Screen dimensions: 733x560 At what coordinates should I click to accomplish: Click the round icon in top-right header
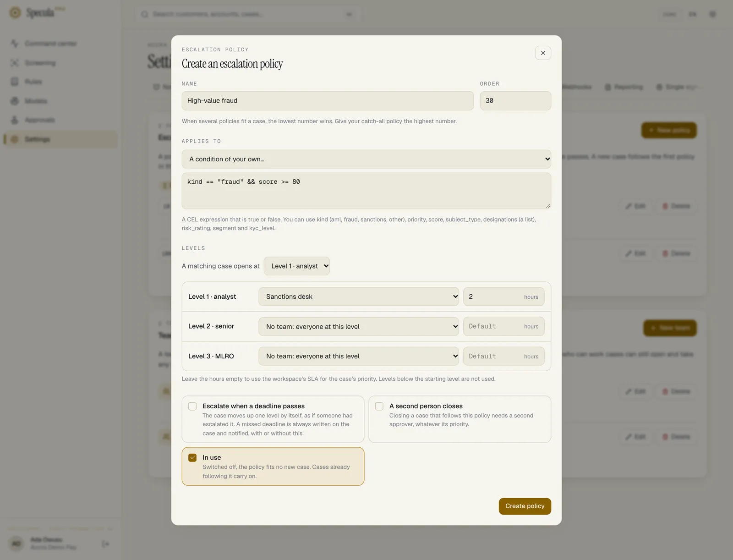(x=712, y=14)
